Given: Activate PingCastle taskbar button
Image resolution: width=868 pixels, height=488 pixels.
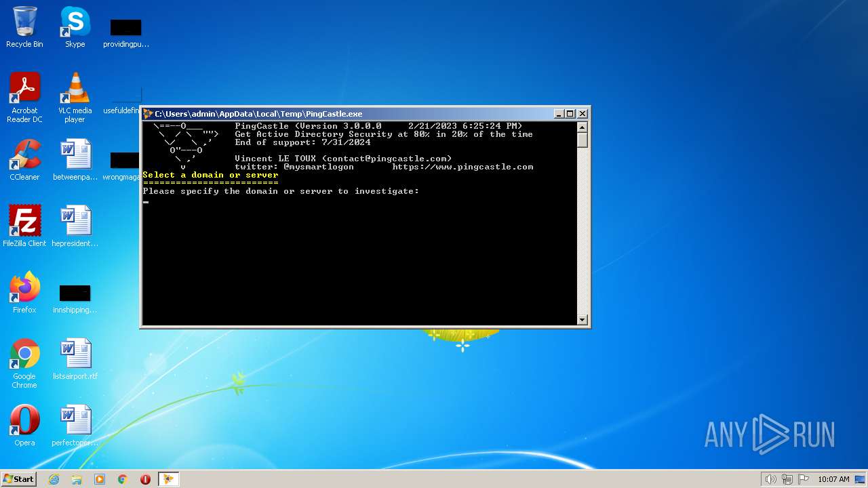Looking at the screenshot, I should coord(167,479).
